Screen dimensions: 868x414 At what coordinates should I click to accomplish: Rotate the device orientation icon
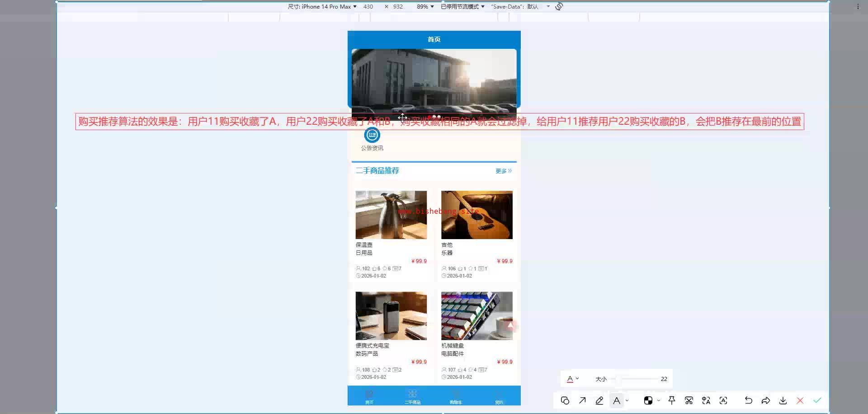pos(559,6)
